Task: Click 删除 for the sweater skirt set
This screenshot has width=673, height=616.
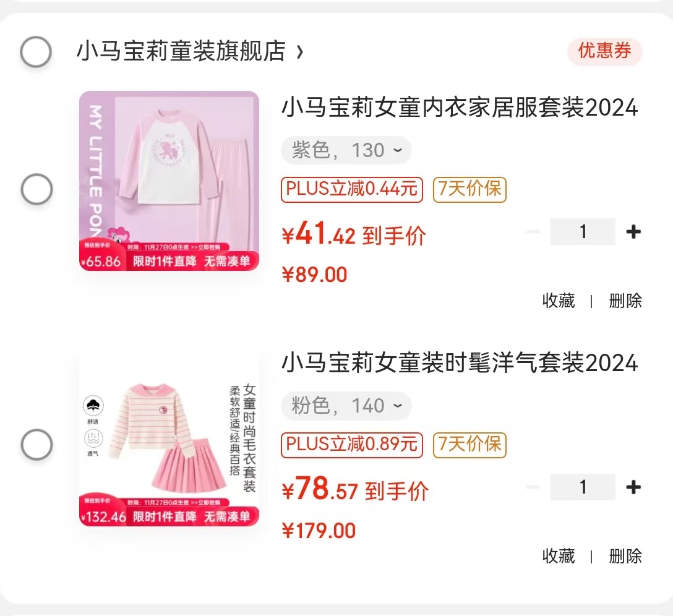Action: (625, 557)
